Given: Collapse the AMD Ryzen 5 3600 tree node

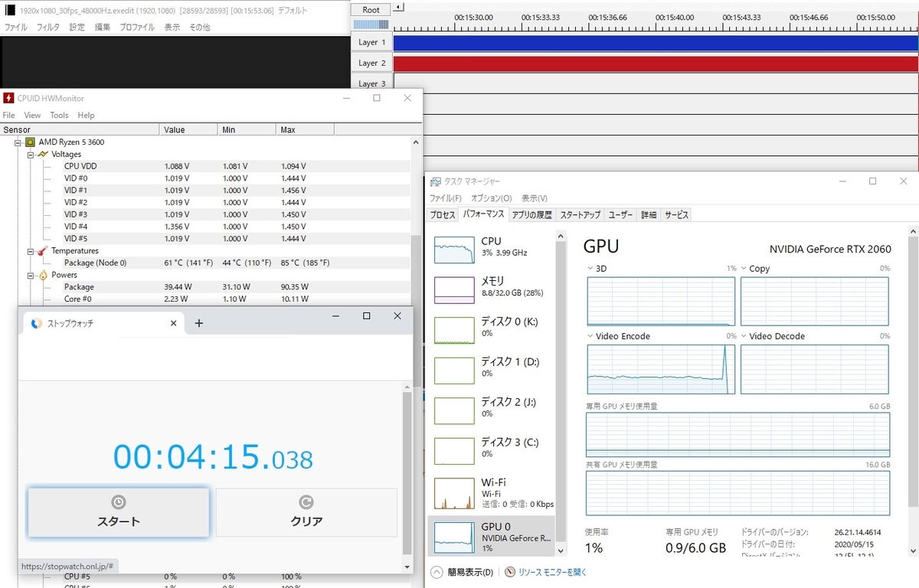Looking at the screenshot, I should 18,142.
